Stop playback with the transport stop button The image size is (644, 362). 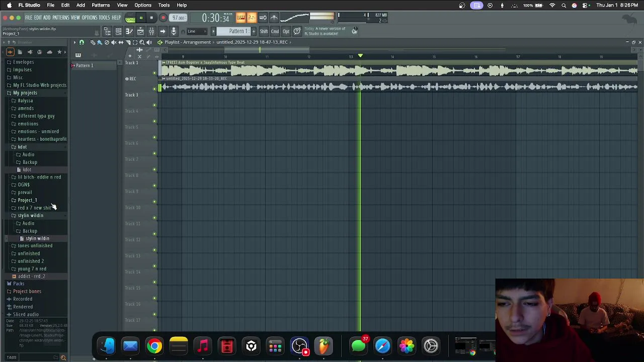tap(151, 18)
